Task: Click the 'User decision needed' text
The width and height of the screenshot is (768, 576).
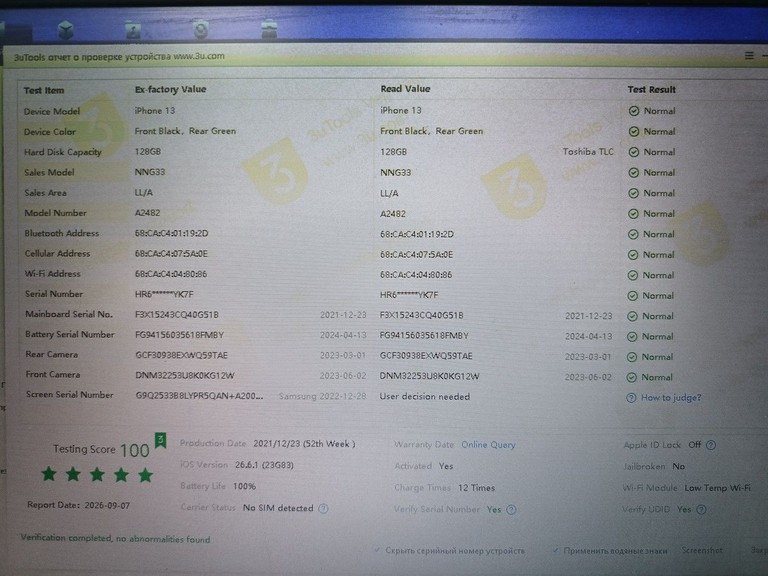Action: [x=425, y=397]
